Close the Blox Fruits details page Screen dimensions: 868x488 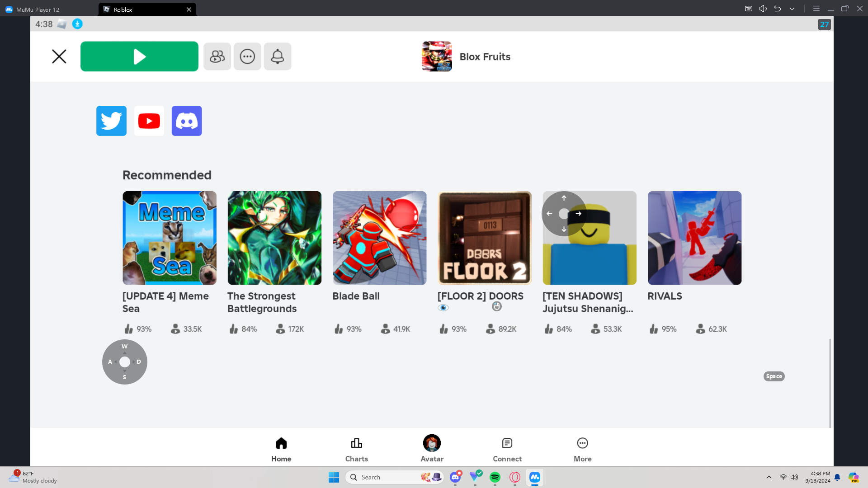(x=59, y=56)
